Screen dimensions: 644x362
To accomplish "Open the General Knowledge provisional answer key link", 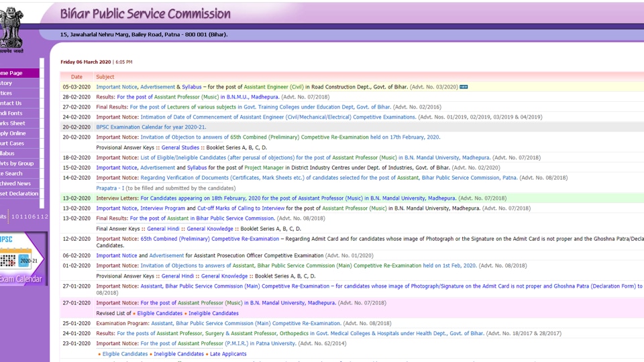I will click(224, 276).
